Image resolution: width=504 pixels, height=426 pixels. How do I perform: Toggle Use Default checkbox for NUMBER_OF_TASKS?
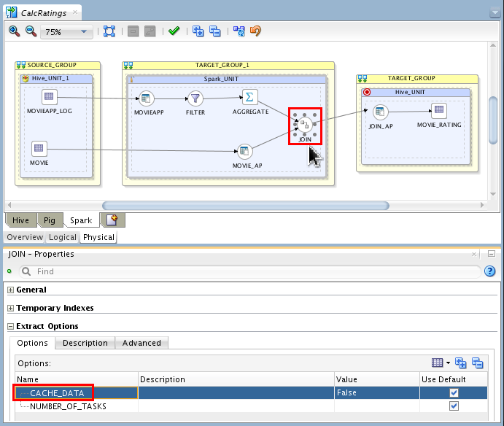point(454,406)
